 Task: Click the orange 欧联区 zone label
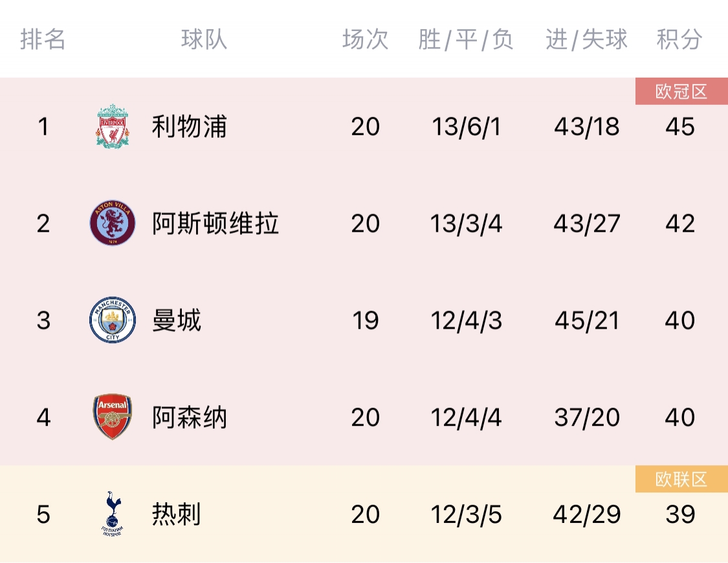[681, 479]
